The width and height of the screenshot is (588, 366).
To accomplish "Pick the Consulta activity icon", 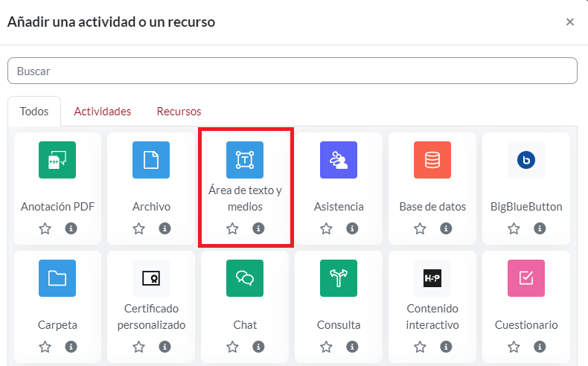I will [339, 278].
